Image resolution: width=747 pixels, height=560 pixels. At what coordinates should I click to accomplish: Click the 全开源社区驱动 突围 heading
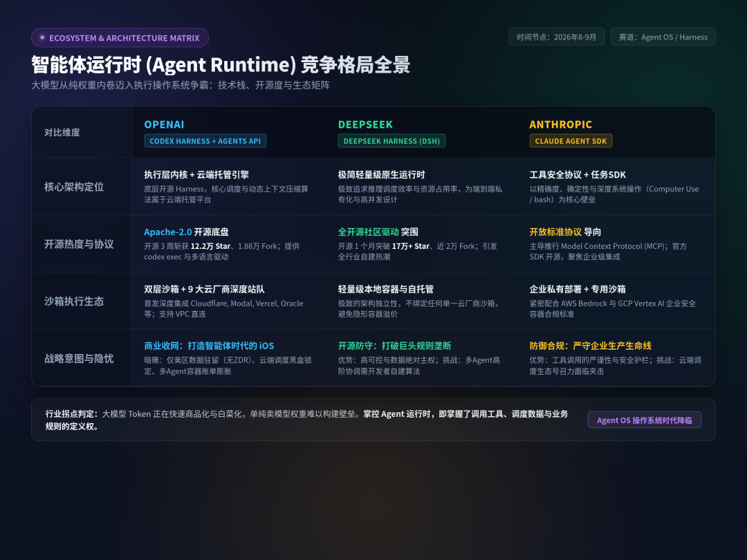click(x=378, y=232)
